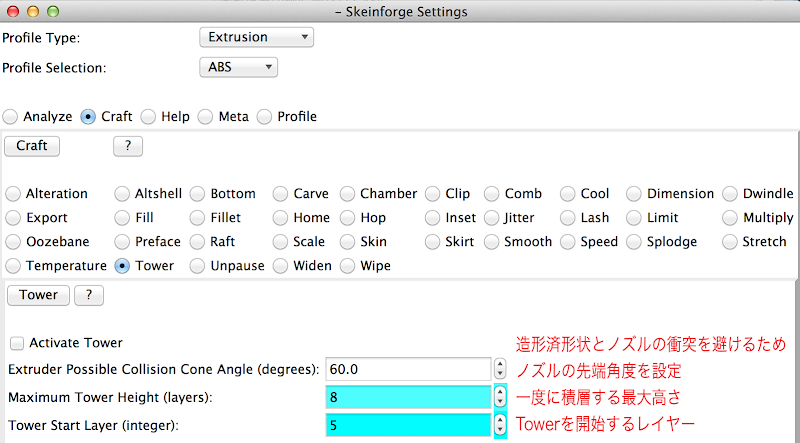The image size is (800, 443).
Task: Switch to the Oozebane plugin
Action: point(13,242)
